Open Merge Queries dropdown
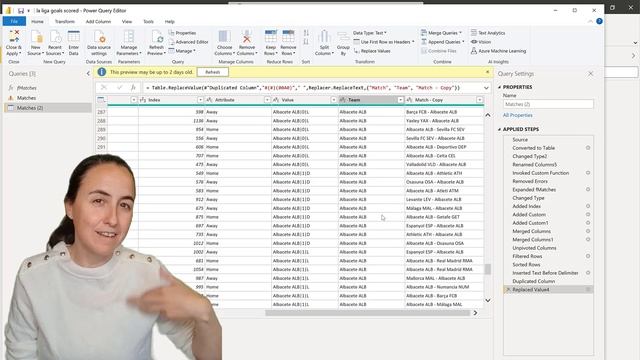640x360 pixels. point(441,33)
